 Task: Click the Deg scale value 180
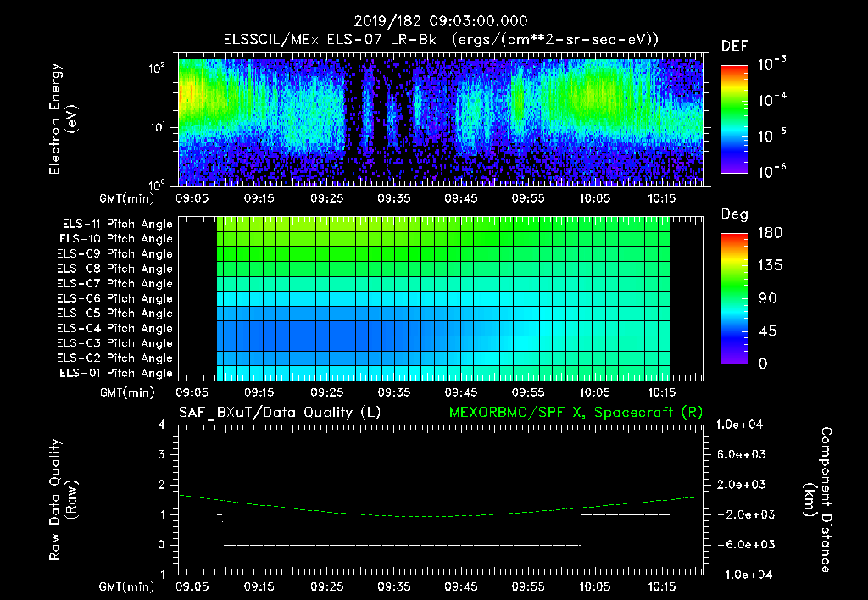click(770, 233)
